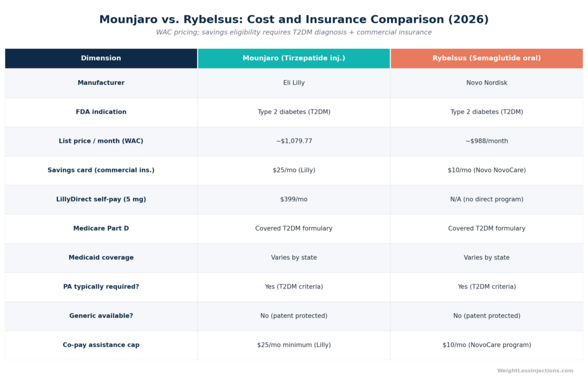Click the 'LillyDirect self-pay (5 mg)' label
588x378 pixels.
click(x=101, y=199)
